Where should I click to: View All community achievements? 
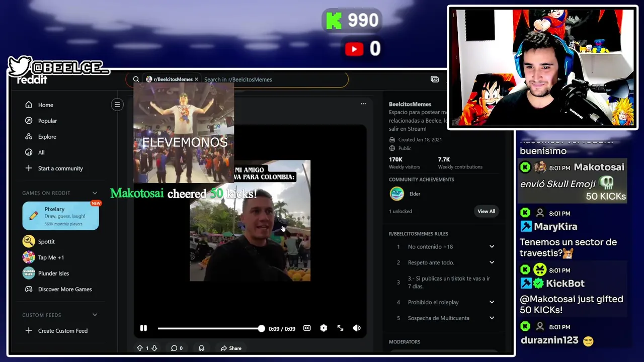(x=486, y=211)
